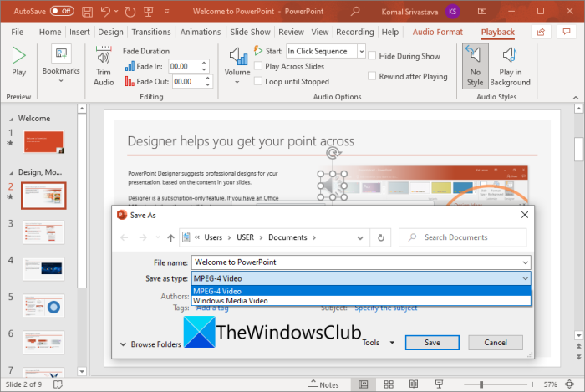Click the File name input field
This screenshot has height=392, width=585.
click(361, 262)
